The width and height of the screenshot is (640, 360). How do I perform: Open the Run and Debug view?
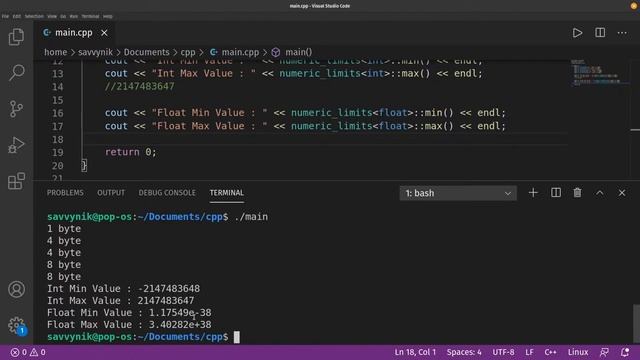pos(16,145)
